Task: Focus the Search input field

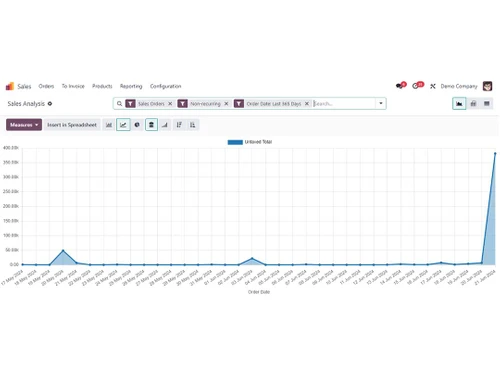Action: tap(343, 104)
